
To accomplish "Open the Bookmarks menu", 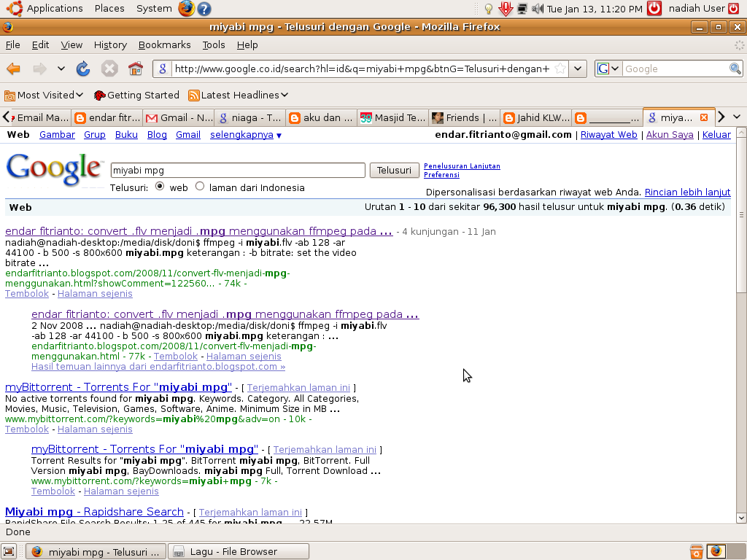I will point(164,44).
